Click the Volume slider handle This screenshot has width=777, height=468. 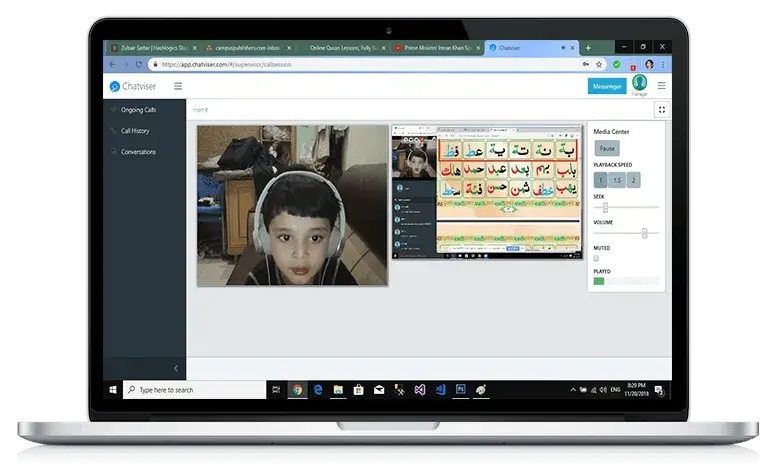click(644, 233)
